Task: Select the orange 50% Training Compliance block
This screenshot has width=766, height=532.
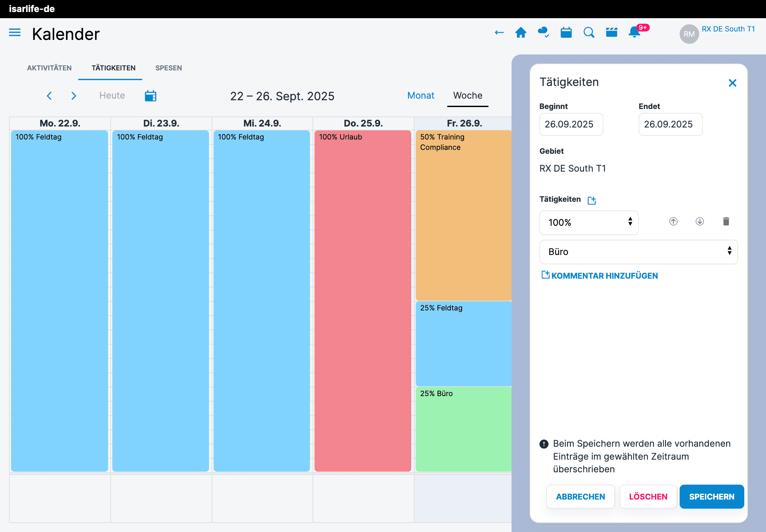Action: [463, 215]
